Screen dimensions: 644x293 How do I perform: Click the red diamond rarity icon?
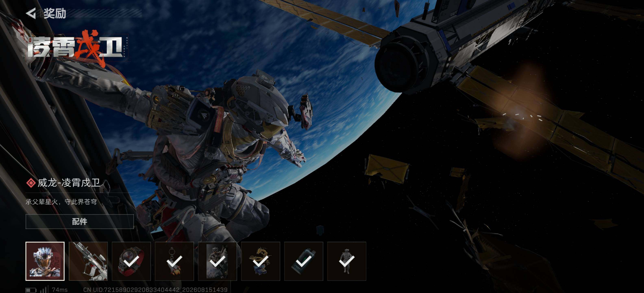pyautogui.click(x=31, y=183)
